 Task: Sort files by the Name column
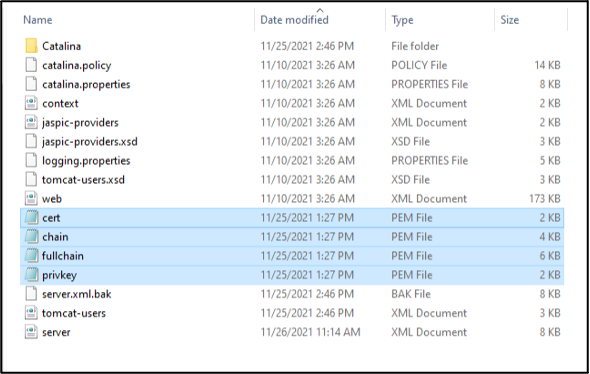[38, 20]
